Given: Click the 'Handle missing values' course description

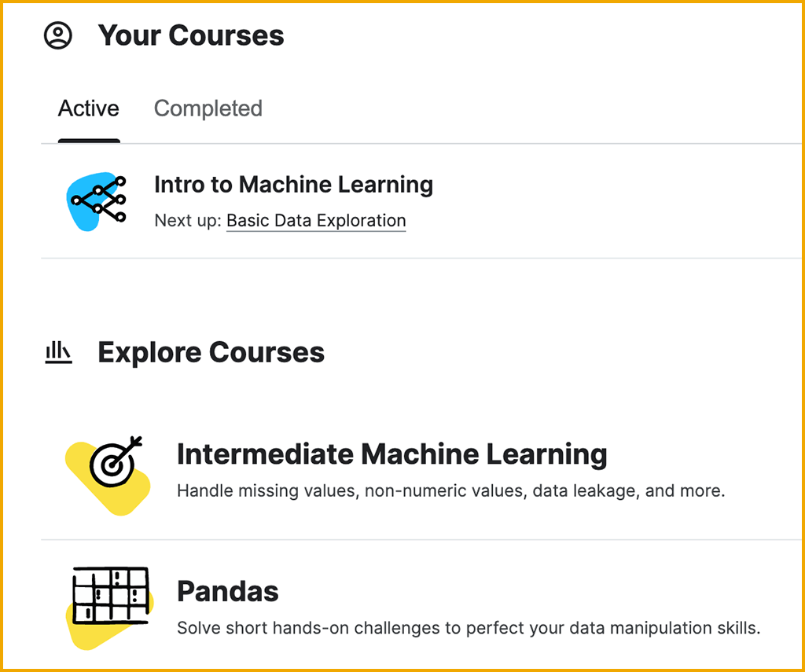Looking at the screenshot, I should [x=450, y=491].
